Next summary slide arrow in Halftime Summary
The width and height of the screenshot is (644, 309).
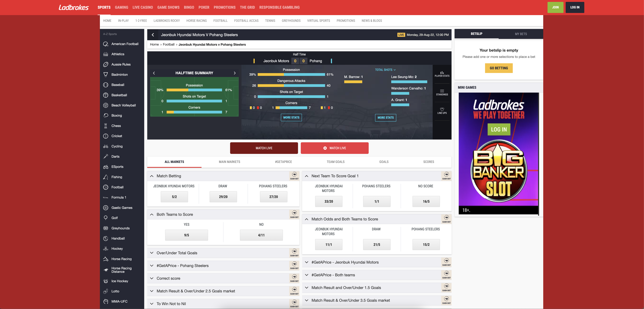(x=235, y=73)
